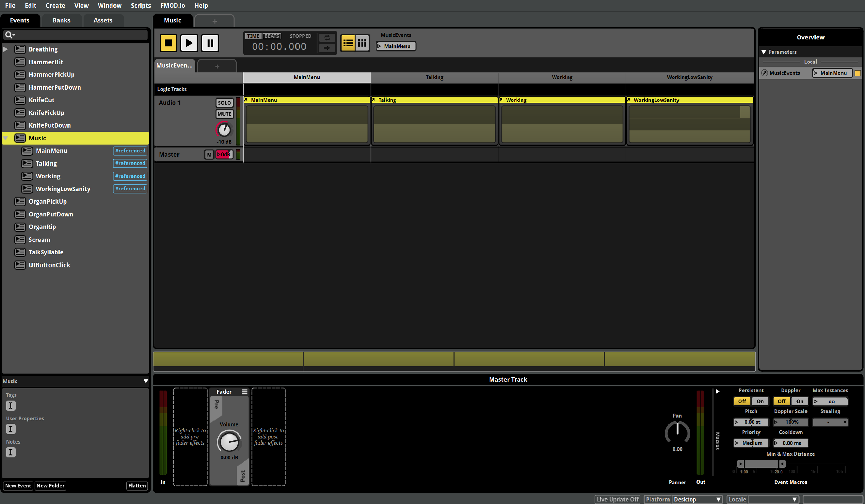Click the Stop playback button
Image resolution: width=865 pixels, height=504 pixels.
coord(168,43)
